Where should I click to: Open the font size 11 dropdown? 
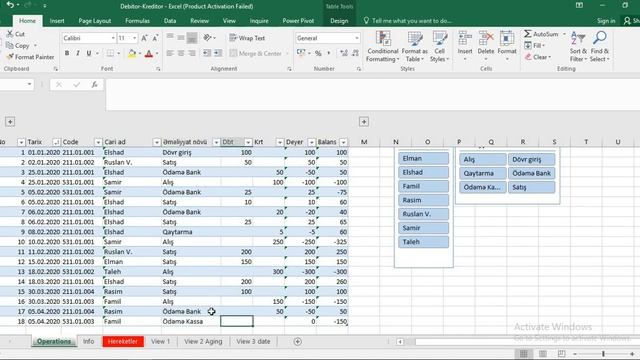click(134, 38)
